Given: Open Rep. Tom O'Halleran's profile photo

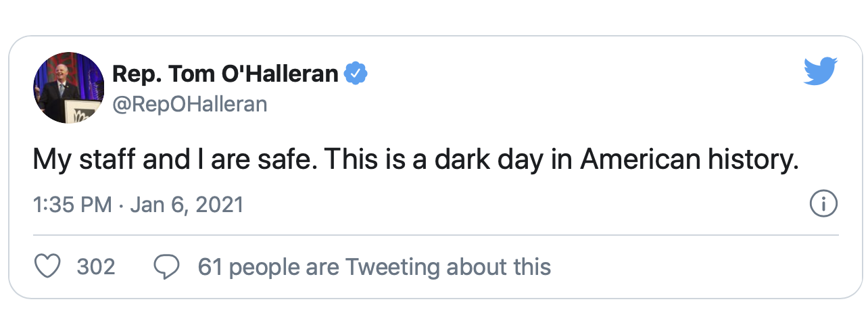Looking at the screenshot, I should (x=68, y=88).
